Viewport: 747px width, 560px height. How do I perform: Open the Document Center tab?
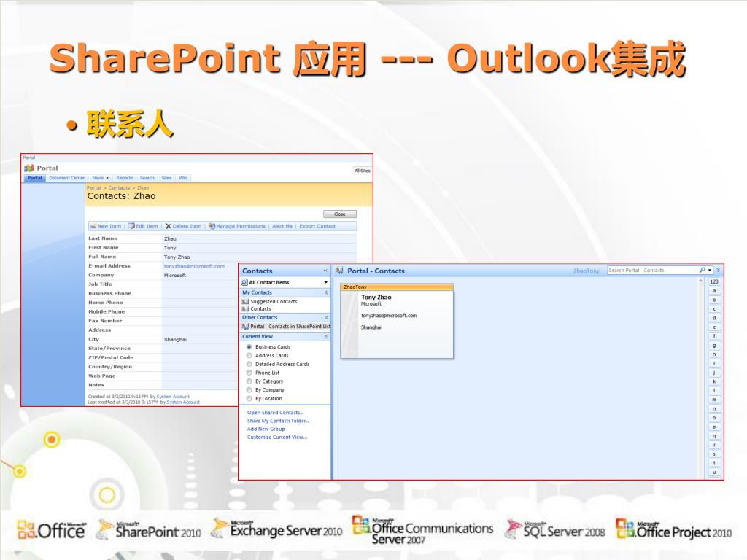point(66,178)
